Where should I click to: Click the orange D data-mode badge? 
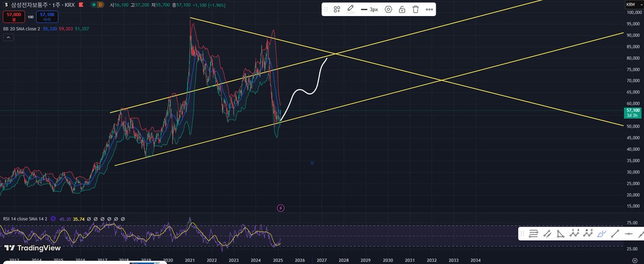(101, 5)
